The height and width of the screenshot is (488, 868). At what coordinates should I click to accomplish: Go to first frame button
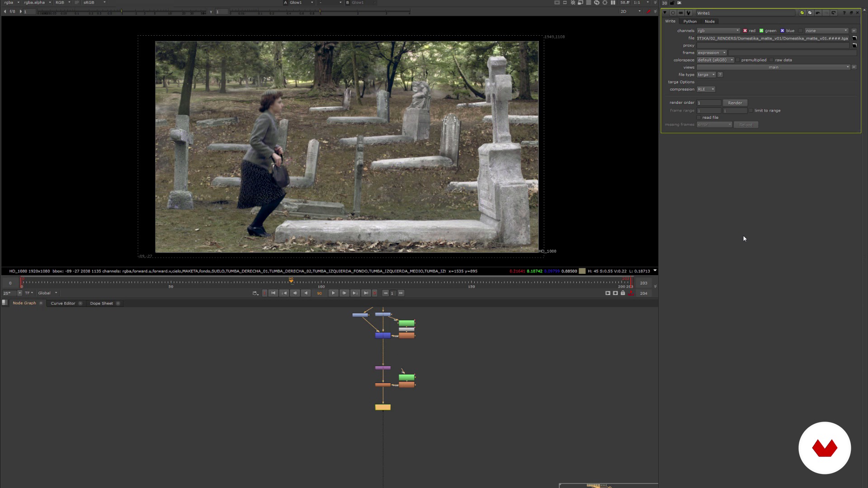273,293
